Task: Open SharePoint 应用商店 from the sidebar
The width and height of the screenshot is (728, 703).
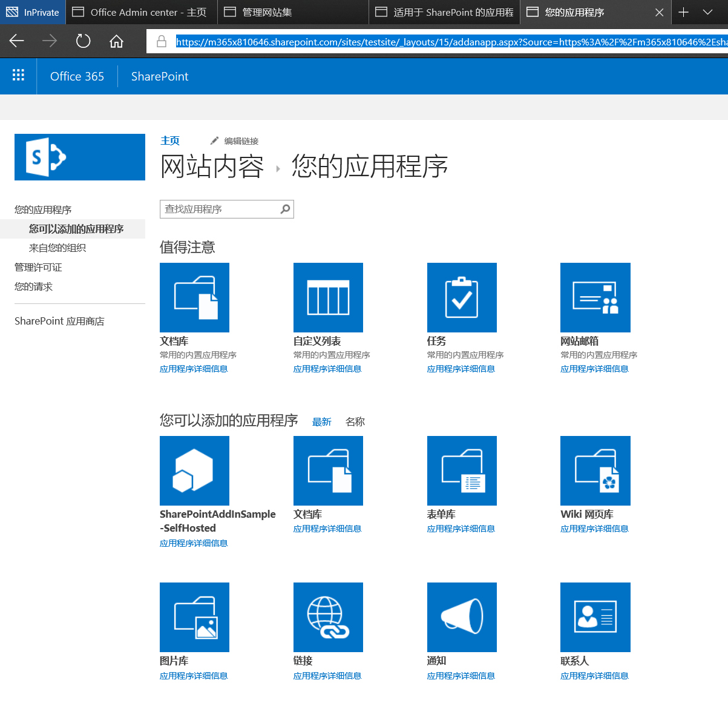Action: [x=59, y=321]
